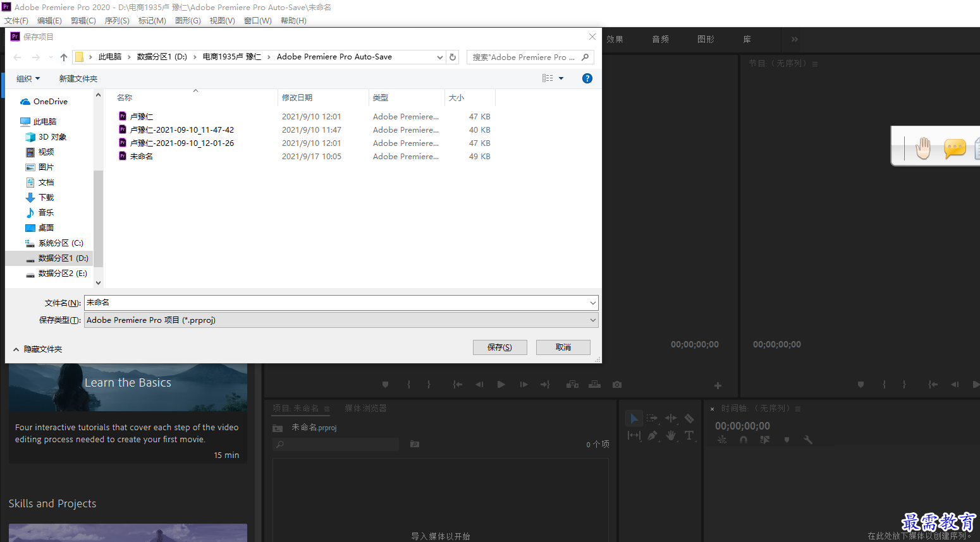Play the source monitor
The height and width of the screenshot is (542, 980).
[x=501, y=384]
